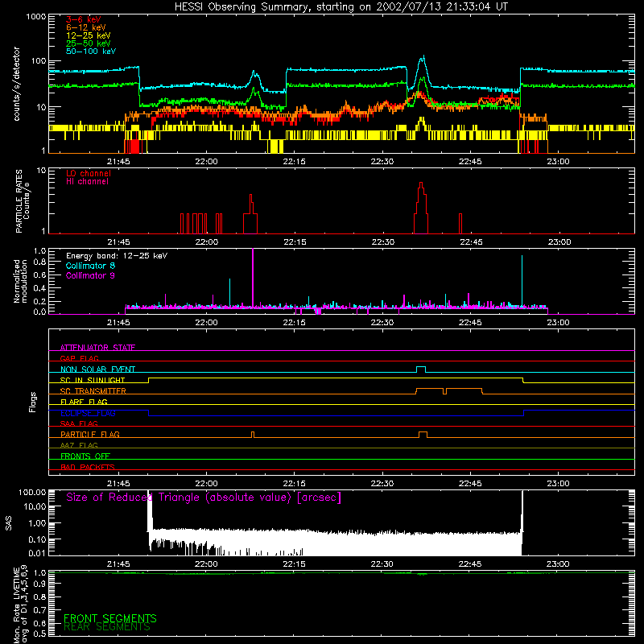
Task: Click the FRONTS OFF flag label
Action: 85,456
